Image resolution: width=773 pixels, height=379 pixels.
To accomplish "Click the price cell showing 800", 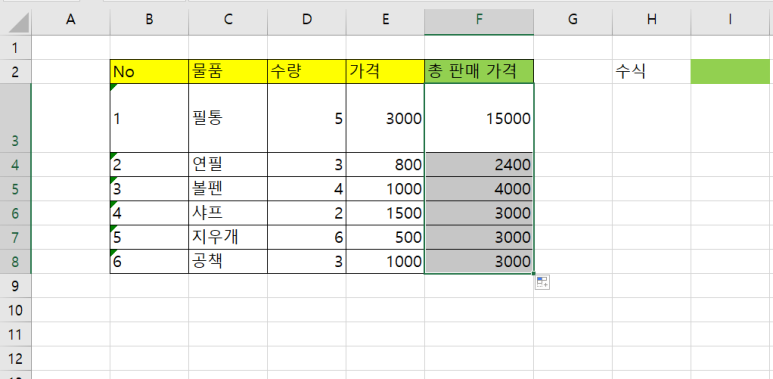I will (385, 165).
